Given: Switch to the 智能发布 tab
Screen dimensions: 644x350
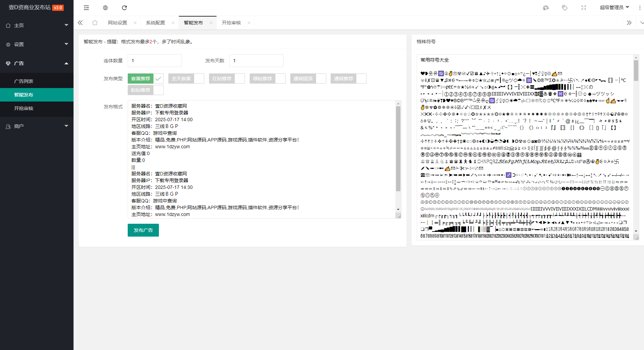Looking at the screenshot, I should pos(193,23).
